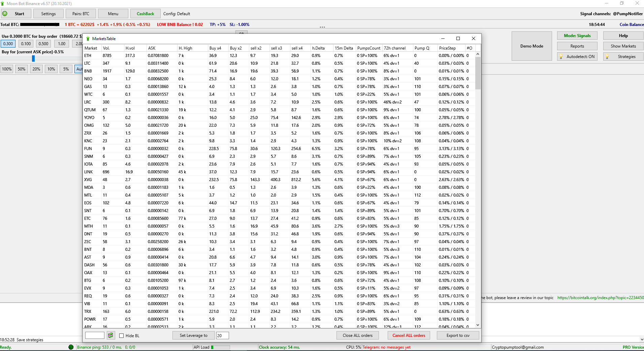The image size is (644, 351).
Task: Click the green arrow icon in MarketsTable title bar
Action: (88, 39)
